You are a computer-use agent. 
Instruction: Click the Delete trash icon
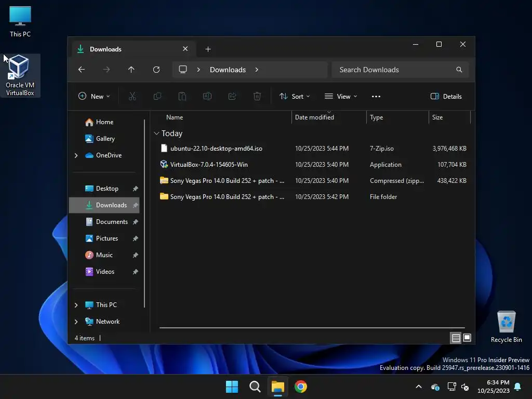tap(257, 96)
